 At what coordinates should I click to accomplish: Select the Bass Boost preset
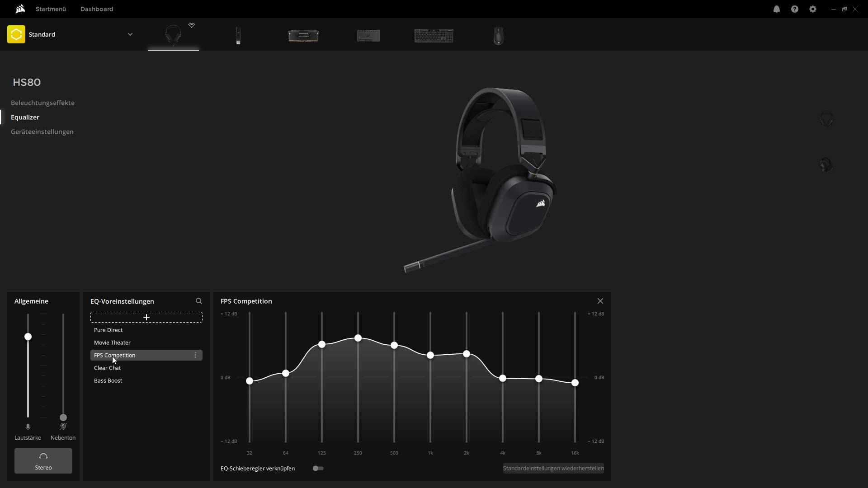[x=108, y=380]
